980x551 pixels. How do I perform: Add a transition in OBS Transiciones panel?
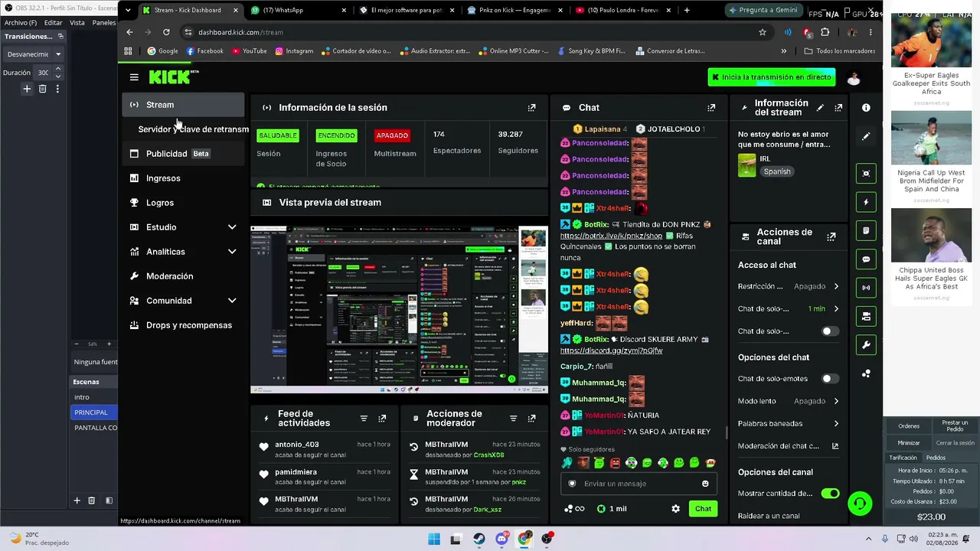(27, 89)
